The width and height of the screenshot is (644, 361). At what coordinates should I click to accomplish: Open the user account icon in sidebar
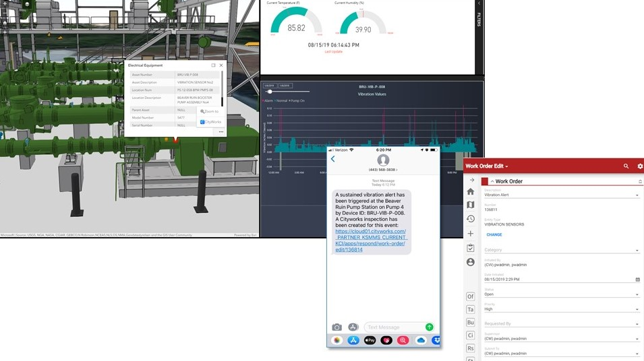471,262
